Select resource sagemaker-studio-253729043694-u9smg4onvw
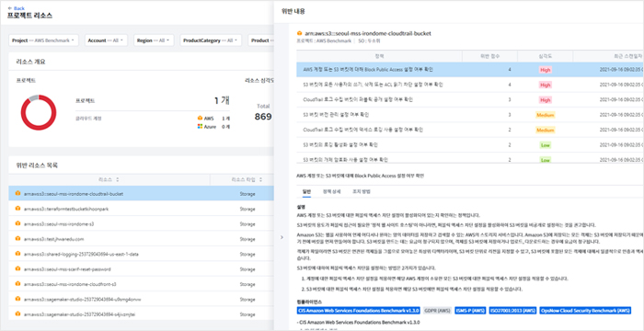The height and width of the screenshot is (331, 644). [x=82, y=300]
